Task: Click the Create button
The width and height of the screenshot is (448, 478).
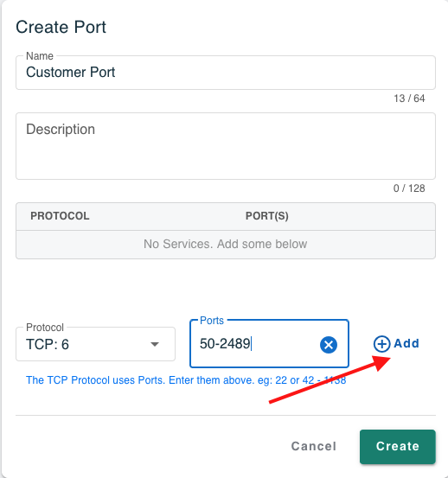Action: pyautogui.click(x=397, y=447)
